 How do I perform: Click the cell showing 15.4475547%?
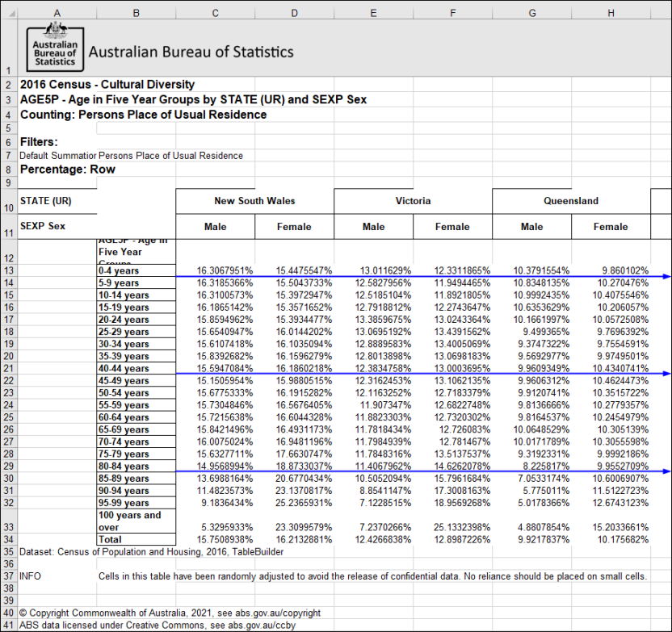coord(295,270)
